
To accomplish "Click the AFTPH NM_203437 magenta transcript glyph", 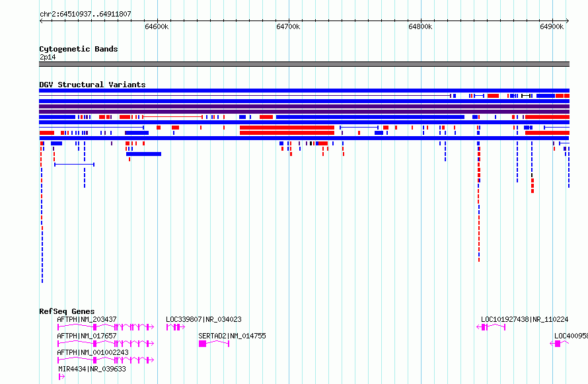I will tap(106, 327).
